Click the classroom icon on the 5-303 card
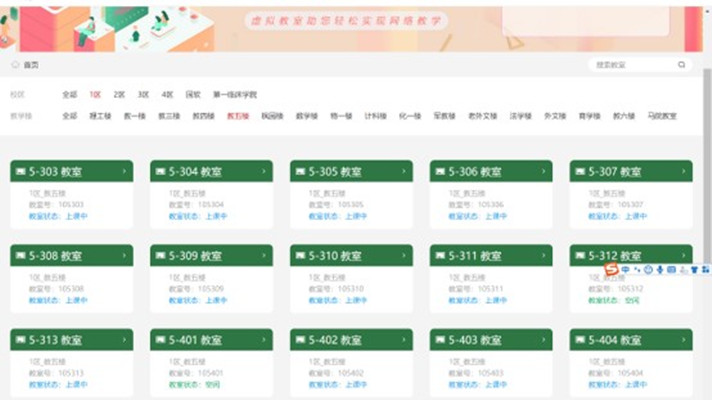 pos(20,172)
